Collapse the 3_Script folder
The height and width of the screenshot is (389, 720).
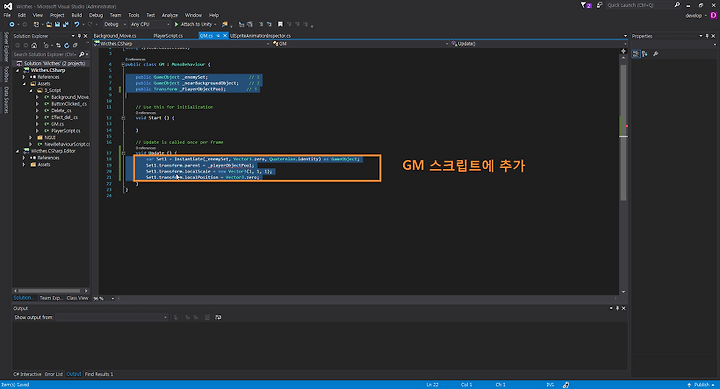tap(31, 90)
